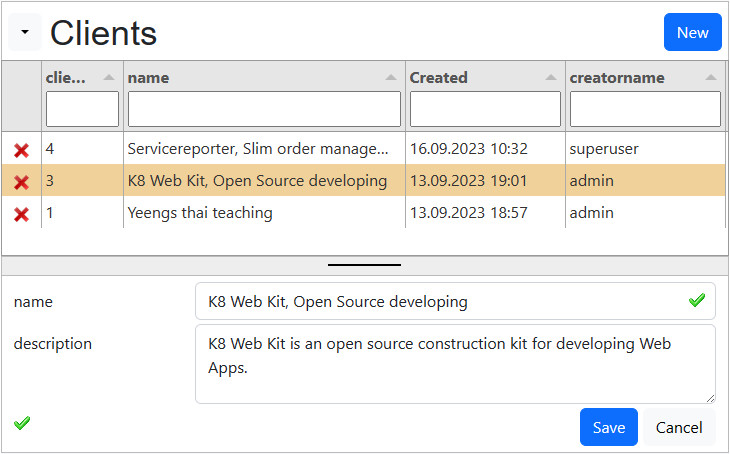Focus the client ID filter field
The image size is (730, 454).
pyautogui.click(x=82, y=109)
